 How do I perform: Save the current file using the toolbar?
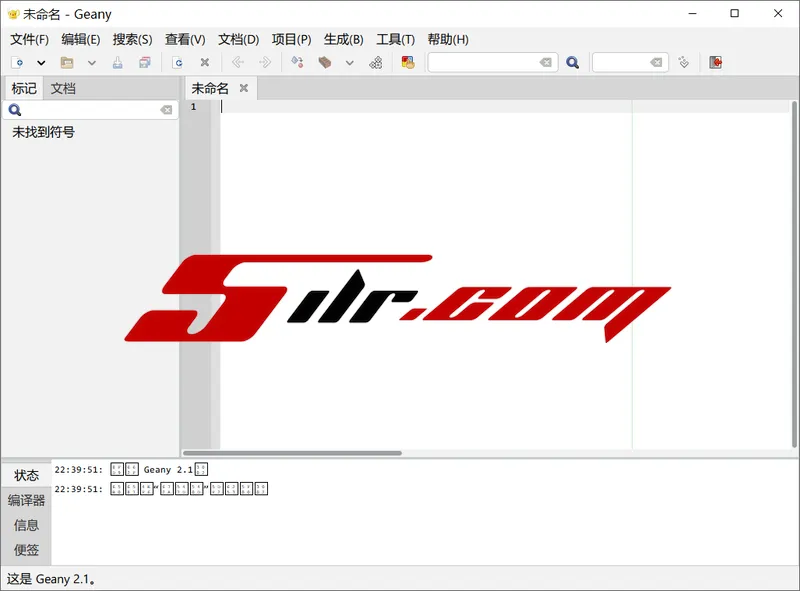pyautogui.click(x=118, y=63)
